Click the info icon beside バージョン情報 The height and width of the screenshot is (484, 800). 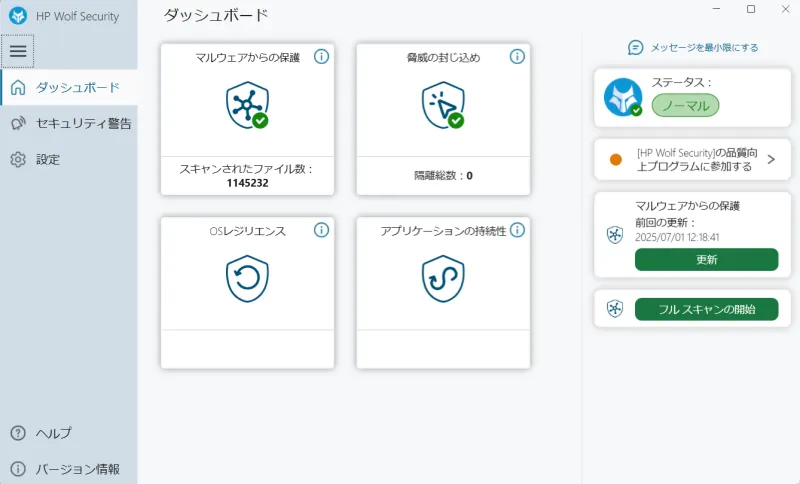point(18,469)
